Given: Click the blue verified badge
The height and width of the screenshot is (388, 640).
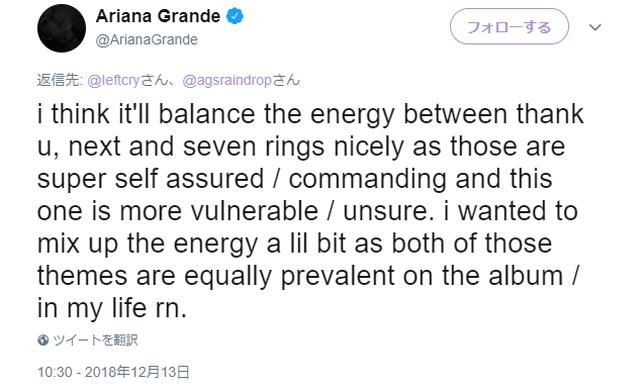Looking at the screenshot, I should tap(235, 16).
